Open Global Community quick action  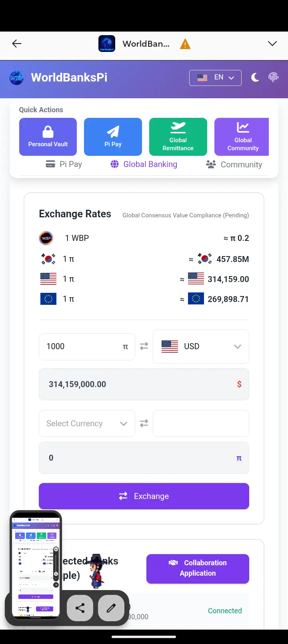242,137
